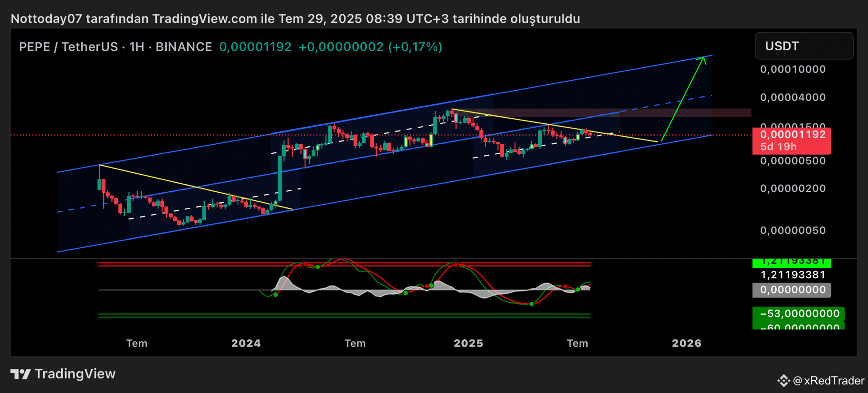Click the green −53,00000000 indicator label
Image resolution: width=868 pixels, height=393 pixels.
(x=798, y=314)
